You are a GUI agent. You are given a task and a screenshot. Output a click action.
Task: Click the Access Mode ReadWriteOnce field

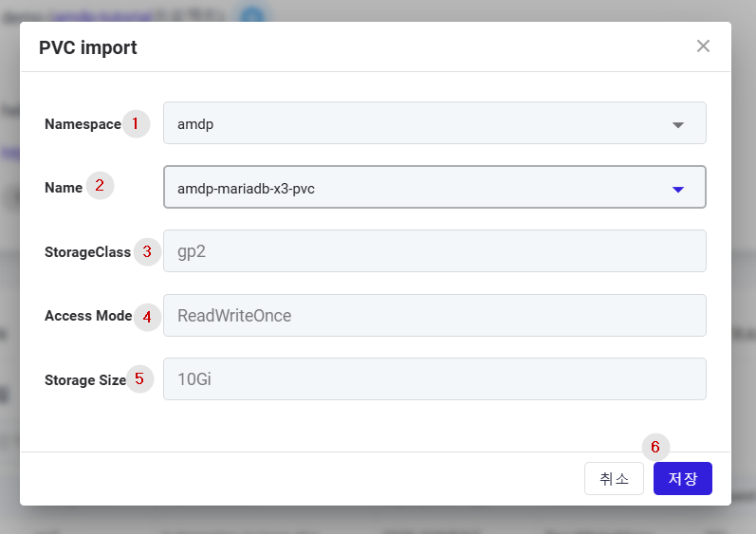pos(434,315)
